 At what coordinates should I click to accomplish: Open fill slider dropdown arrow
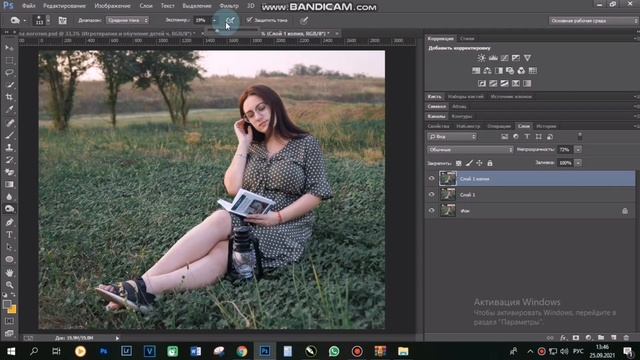(578, 163)
